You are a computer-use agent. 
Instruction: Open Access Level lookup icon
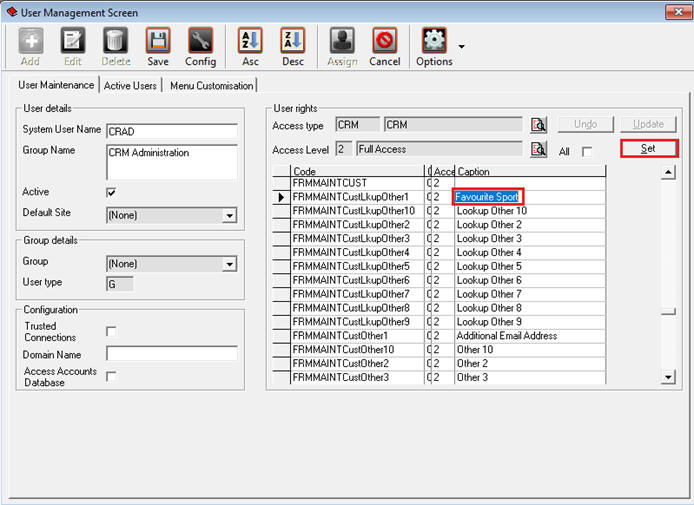pos(538,149)
